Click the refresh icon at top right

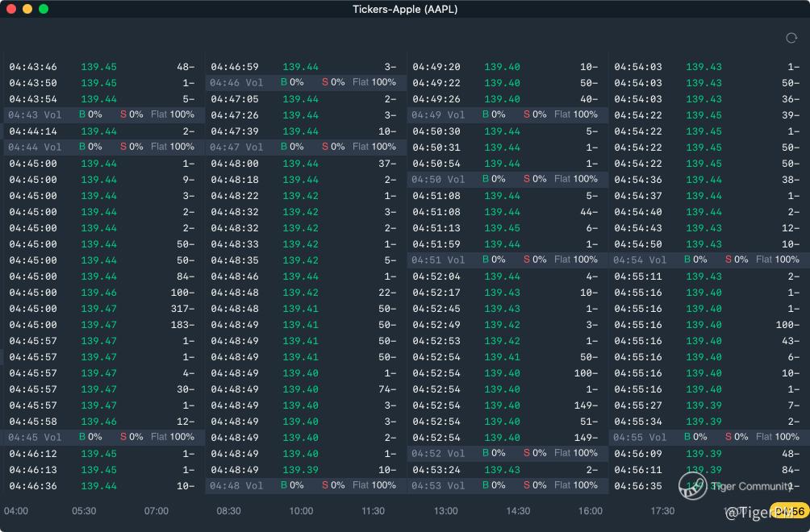pyautogui.click(x=791, y=38)
